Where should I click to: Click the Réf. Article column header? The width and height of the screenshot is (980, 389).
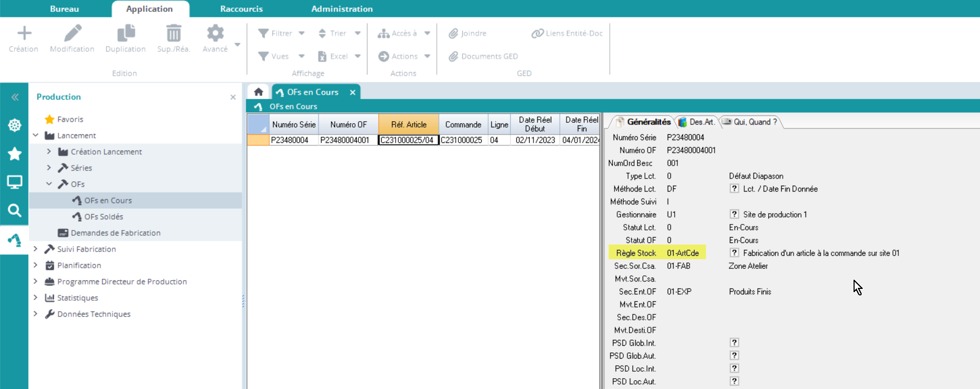point(409,124)
